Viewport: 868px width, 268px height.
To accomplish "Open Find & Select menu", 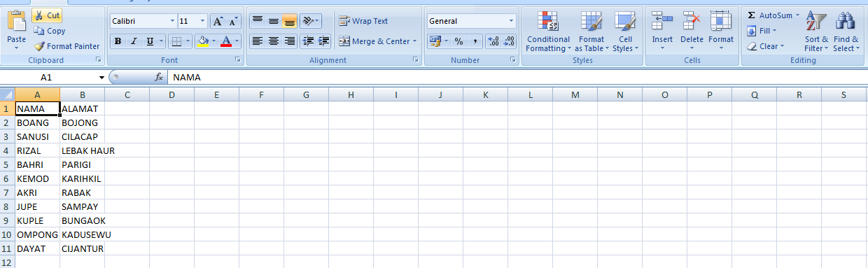I will 846,31.
